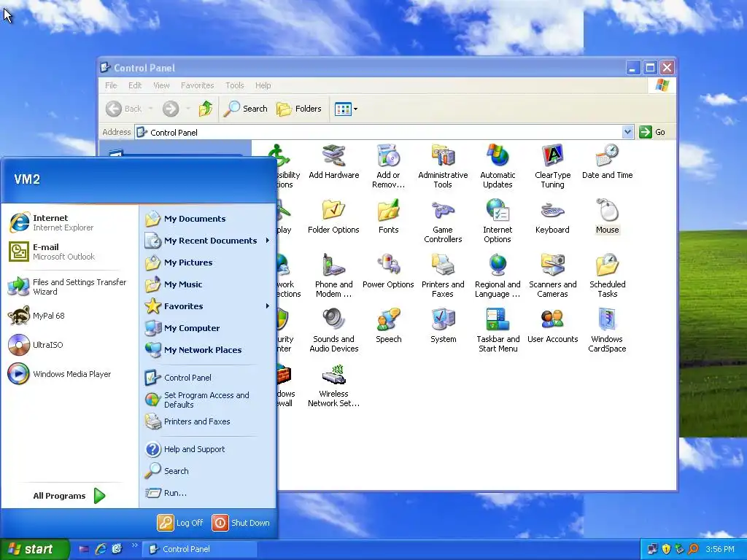Open My Network Places

click(208, 350)
